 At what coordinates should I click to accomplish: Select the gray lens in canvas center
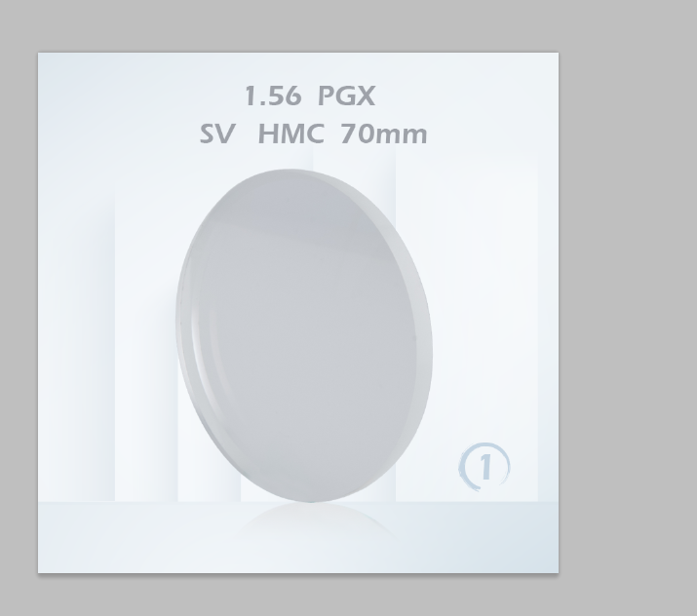[304, 335]
